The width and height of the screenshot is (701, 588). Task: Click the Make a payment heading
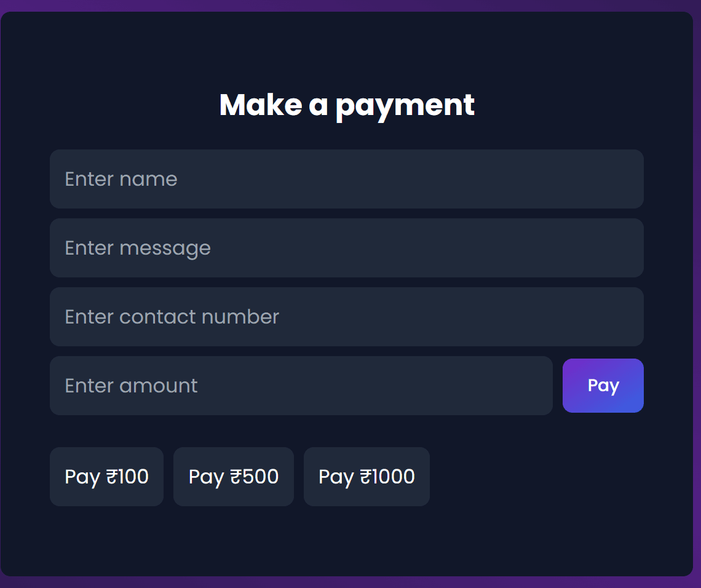[x=347, y=106]
